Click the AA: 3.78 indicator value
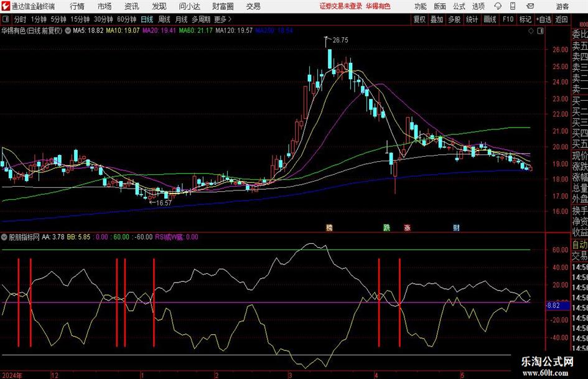 tap(54, 237)
